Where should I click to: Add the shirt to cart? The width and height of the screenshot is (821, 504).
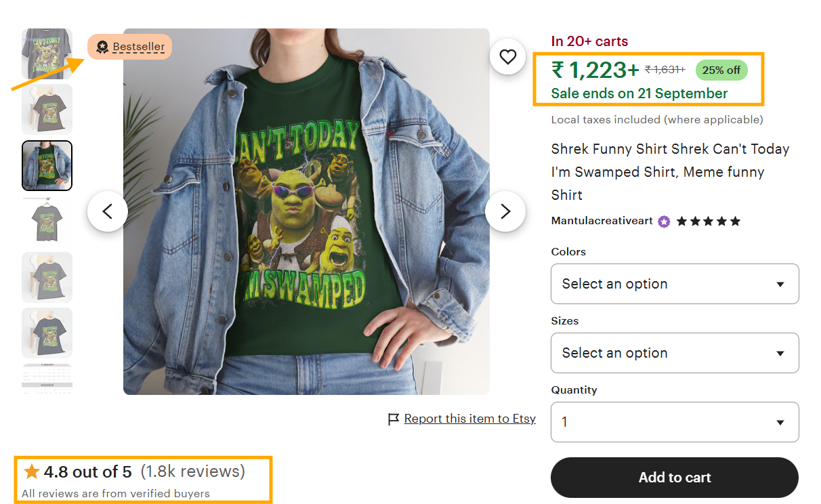tap(675, 478)
